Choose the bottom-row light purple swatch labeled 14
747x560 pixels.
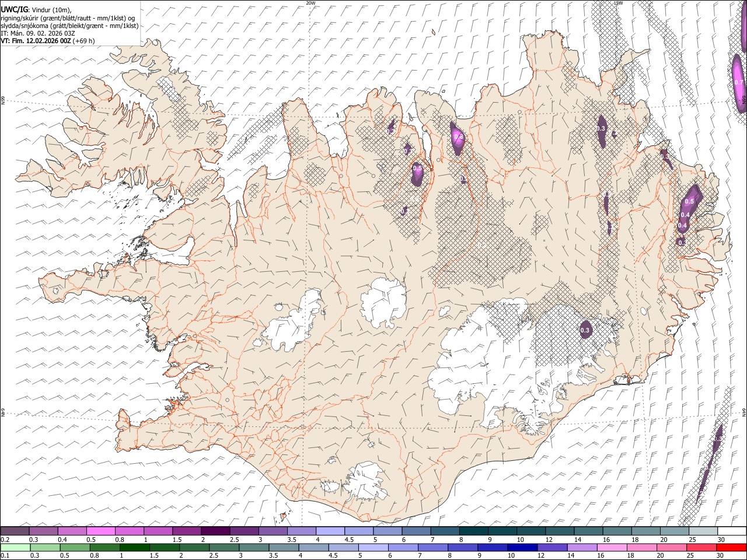582,547
